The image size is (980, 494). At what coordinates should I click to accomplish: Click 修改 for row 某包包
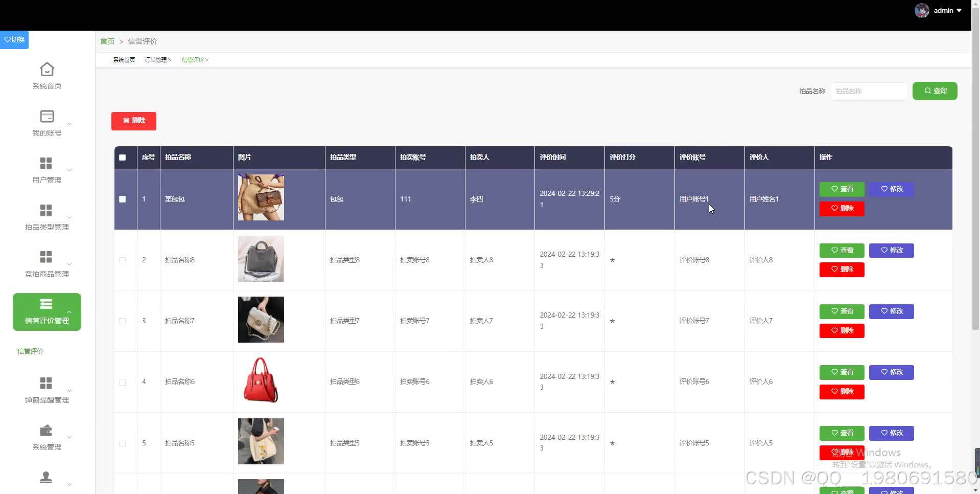(891, 189)
